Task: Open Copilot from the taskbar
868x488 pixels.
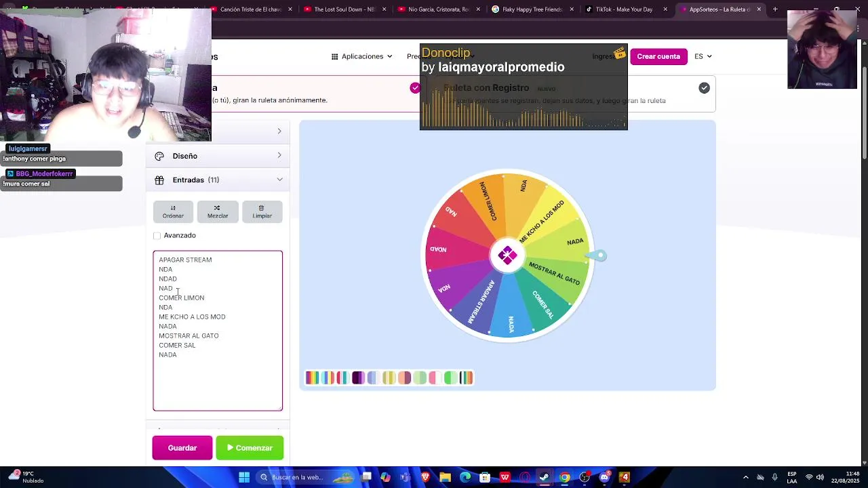Action: pyautogui.click(x=385, y=477)
